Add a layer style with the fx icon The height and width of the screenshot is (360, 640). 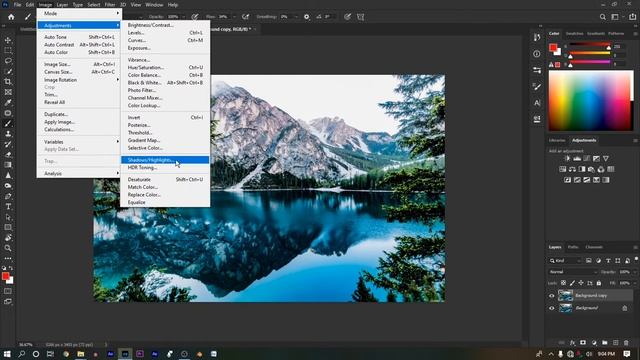coord(572,343)
